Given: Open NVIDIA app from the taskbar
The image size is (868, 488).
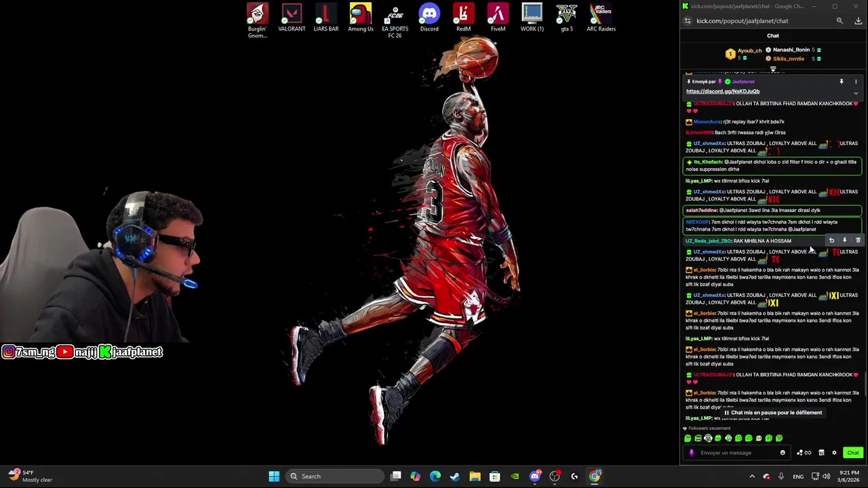Looking at the screenshot, I should 515,476.
